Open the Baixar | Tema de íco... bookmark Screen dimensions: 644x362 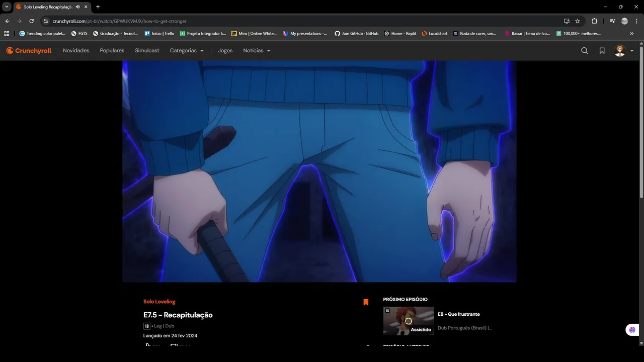click(527, 34)
